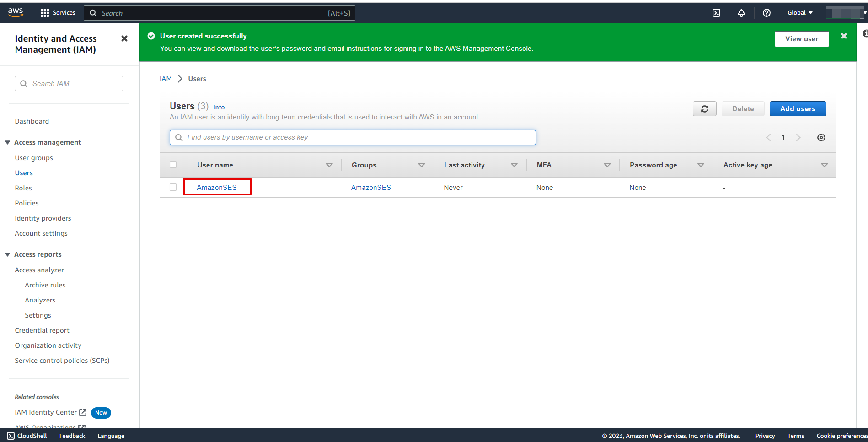Select the AmazonSES user row checkbox
Image resolution: width=868 pixels, height=442 pixels.
[x=173, y=187]
